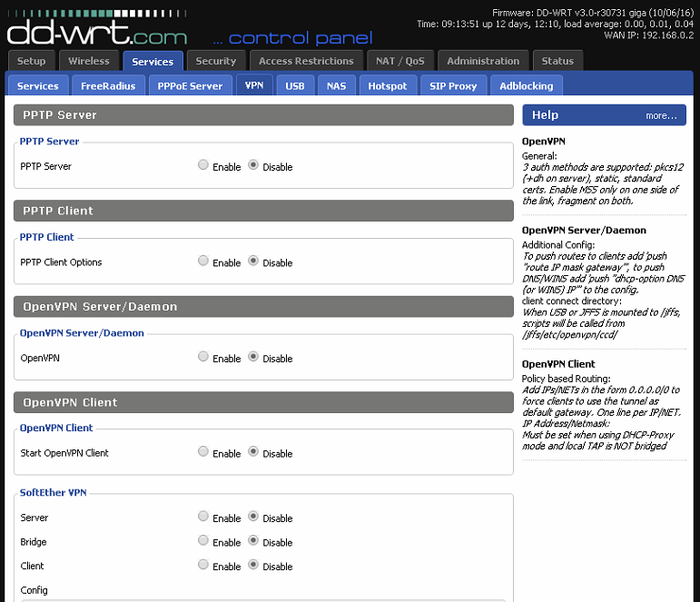Select Disable for SoftEther Server
700x602 pixels.
coord(253,516)
